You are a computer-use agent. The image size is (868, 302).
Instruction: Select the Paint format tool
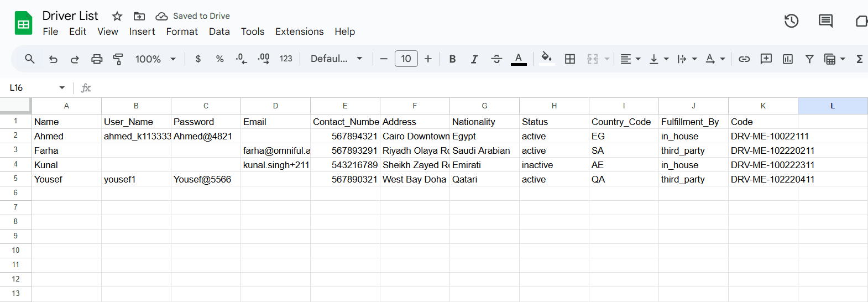coord(118,59)
